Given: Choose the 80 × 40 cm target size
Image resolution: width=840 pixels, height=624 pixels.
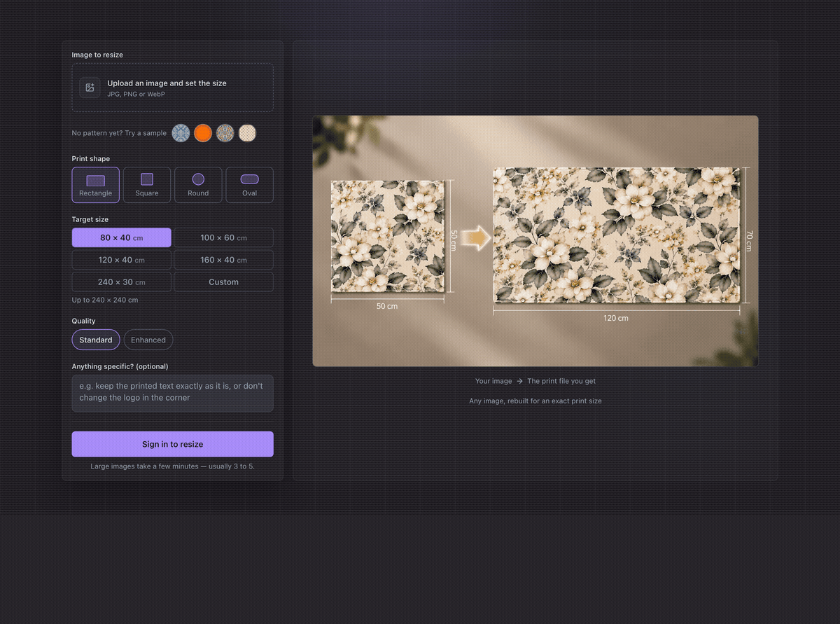Looking at the screenshot, I should click(x=122, y=237).
